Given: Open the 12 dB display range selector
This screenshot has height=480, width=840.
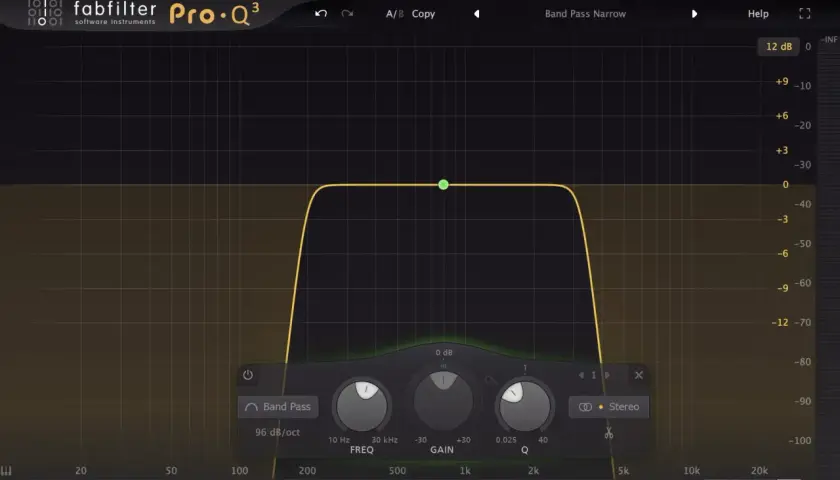Looking at the screenshot, I should (x=778, y=47).
